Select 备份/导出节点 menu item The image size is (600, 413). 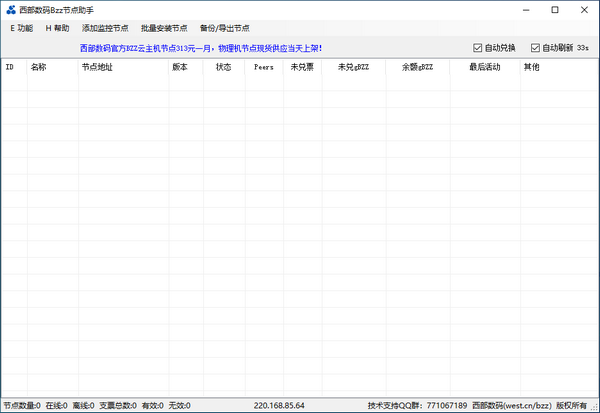point(224,28)
